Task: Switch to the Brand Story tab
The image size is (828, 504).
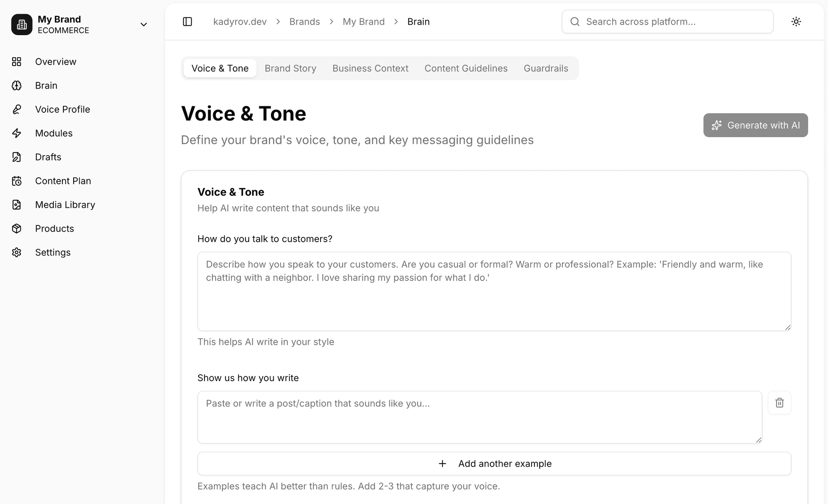Action: tap(290, 68)
